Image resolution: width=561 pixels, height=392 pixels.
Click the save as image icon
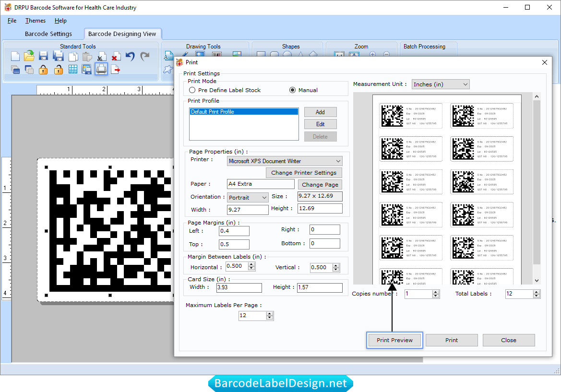(86, 70)
